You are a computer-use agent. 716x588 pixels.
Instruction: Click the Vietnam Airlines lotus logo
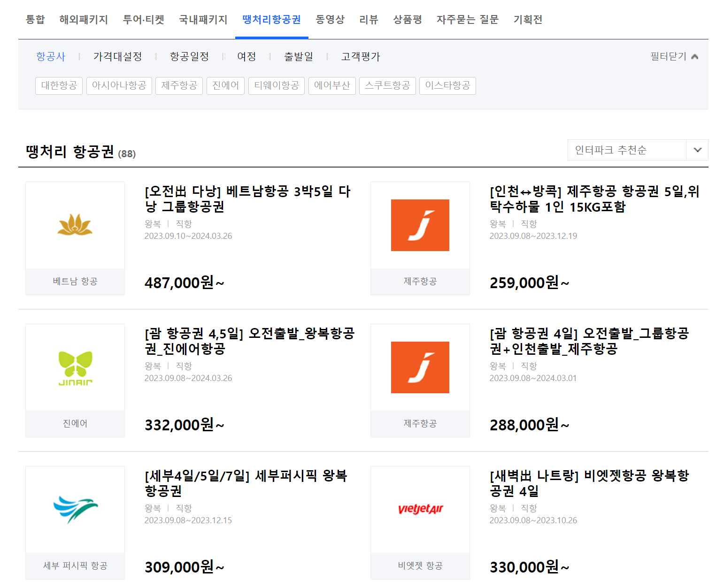[75, 225]
